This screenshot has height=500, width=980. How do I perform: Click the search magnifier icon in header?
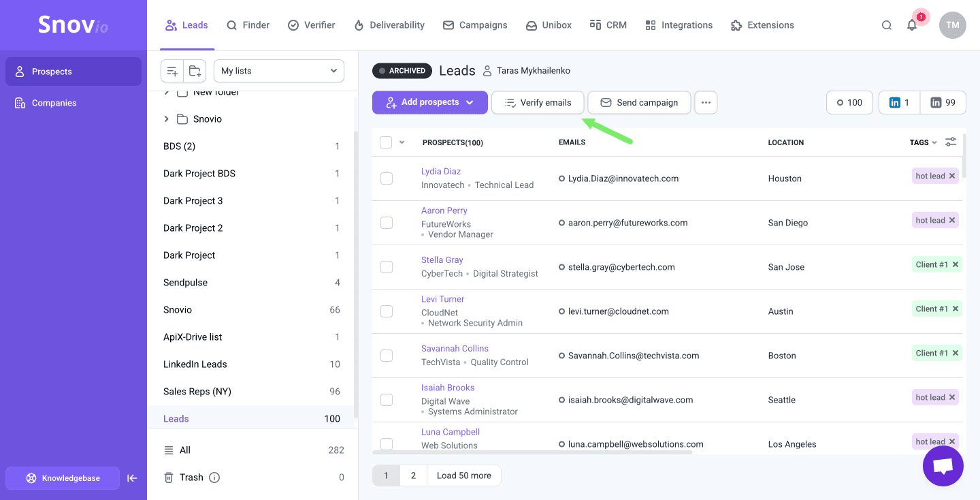pos(886,25)
